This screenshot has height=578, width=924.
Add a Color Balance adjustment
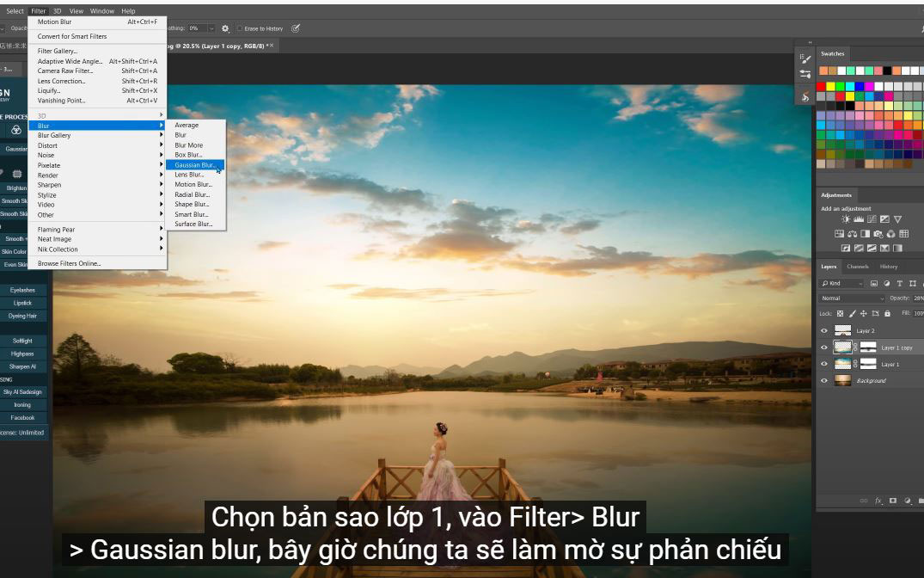tap(852, 234)
